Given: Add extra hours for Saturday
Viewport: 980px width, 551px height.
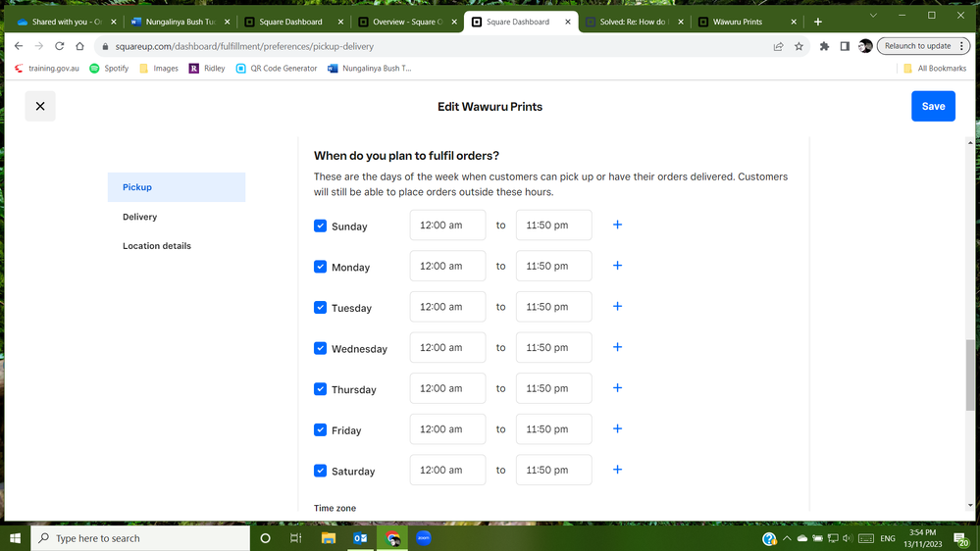Looking at the screenshot, I should coord(617,471).
